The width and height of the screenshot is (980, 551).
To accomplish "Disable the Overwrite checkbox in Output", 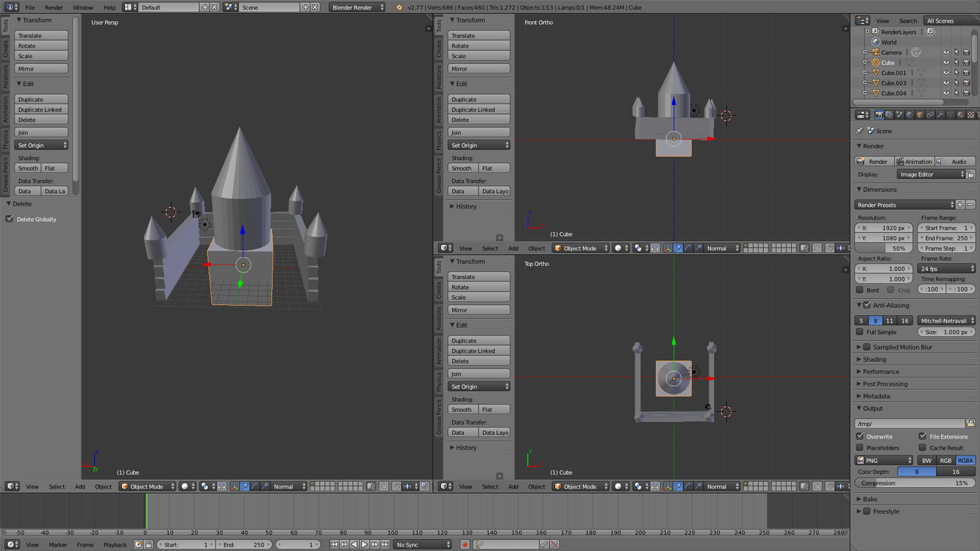I will click(860, 436).
